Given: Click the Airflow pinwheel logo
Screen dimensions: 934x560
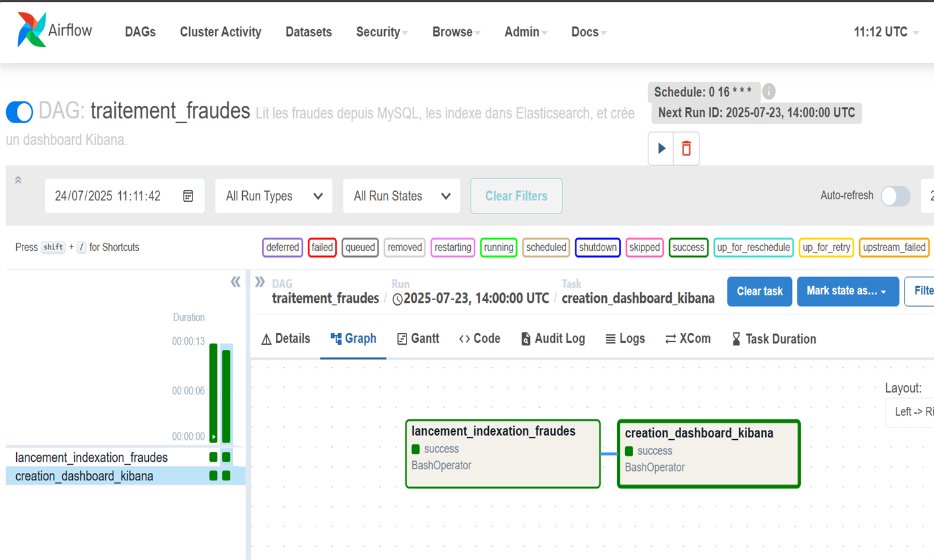Looking at the screenshot, I should (x=32, y=30).
